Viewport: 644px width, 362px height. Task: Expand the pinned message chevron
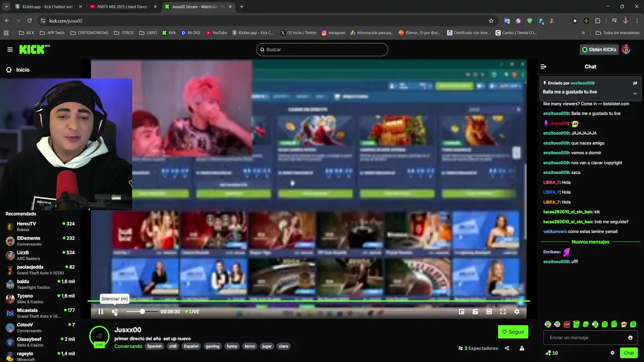[x=635, y=93]
